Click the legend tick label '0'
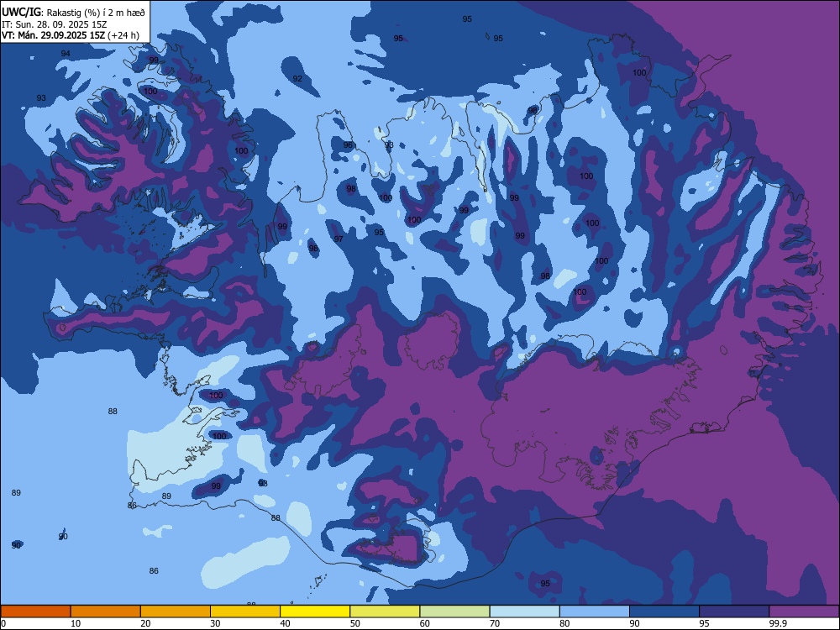840x630 pixels. 3,623
